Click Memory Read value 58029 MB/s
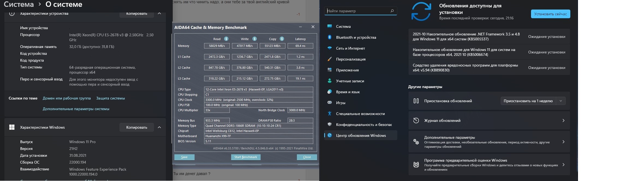Viewport: 644px width, 181px height. tap(217, 46)
